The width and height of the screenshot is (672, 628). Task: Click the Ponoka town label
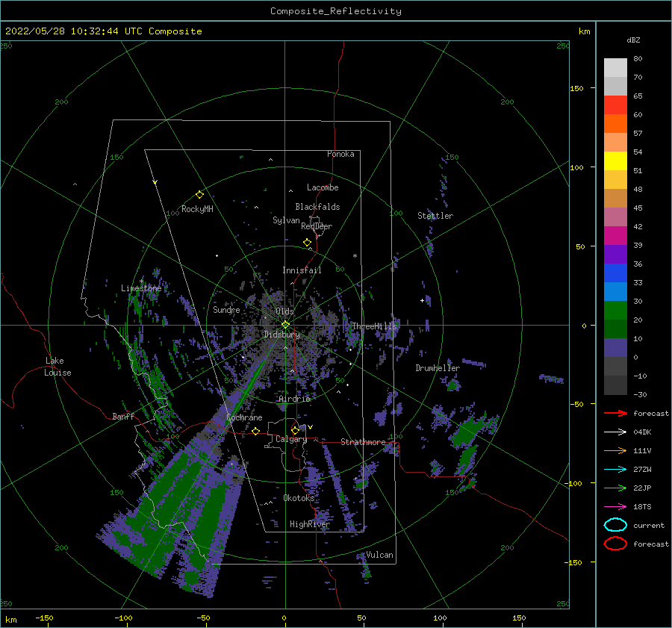click(340, 154)
